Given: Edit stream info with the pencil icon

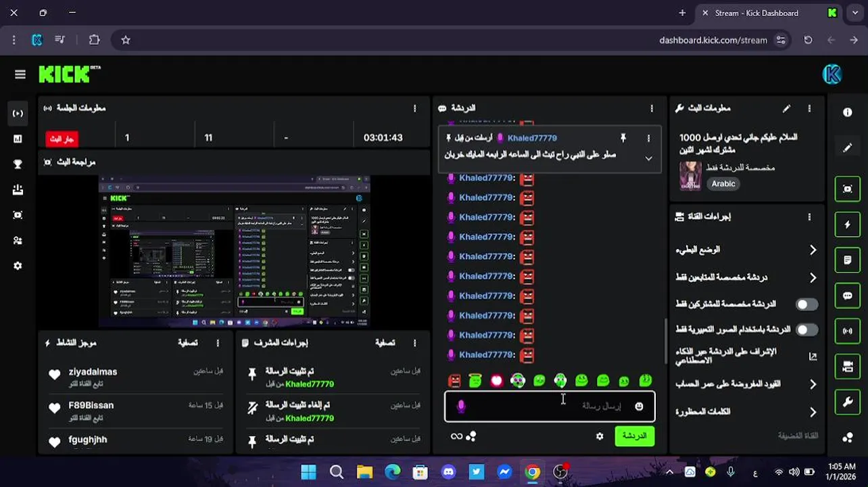Looking at the screenshot, I should tap(786, 108).
